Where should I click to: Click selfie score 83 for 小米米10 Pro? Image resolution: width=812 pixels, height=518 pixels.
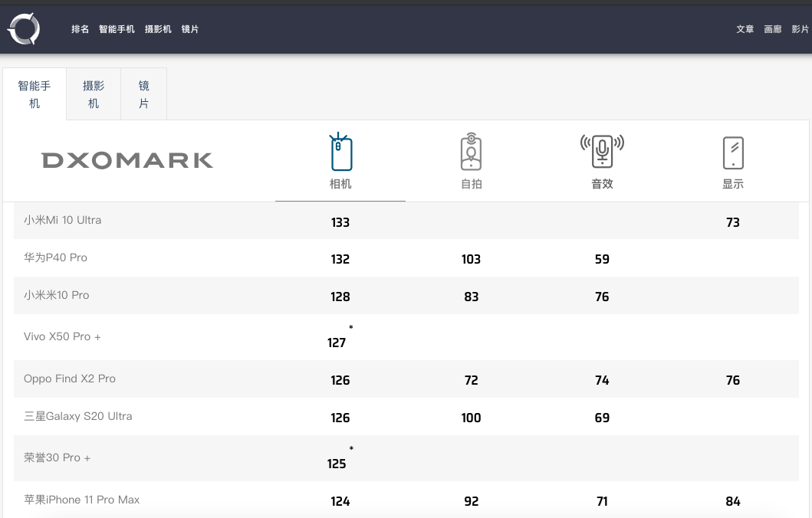[x=472, y=297]
